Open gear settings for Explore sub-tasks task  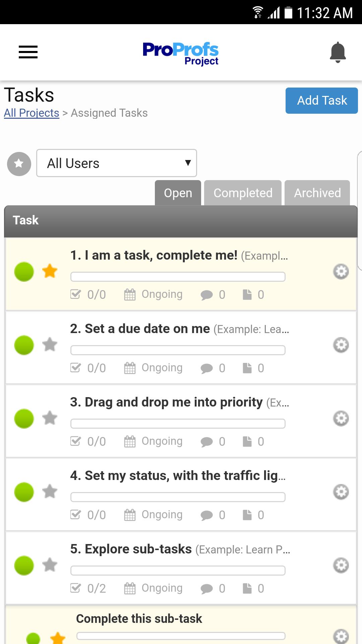(x=341, y=566)
